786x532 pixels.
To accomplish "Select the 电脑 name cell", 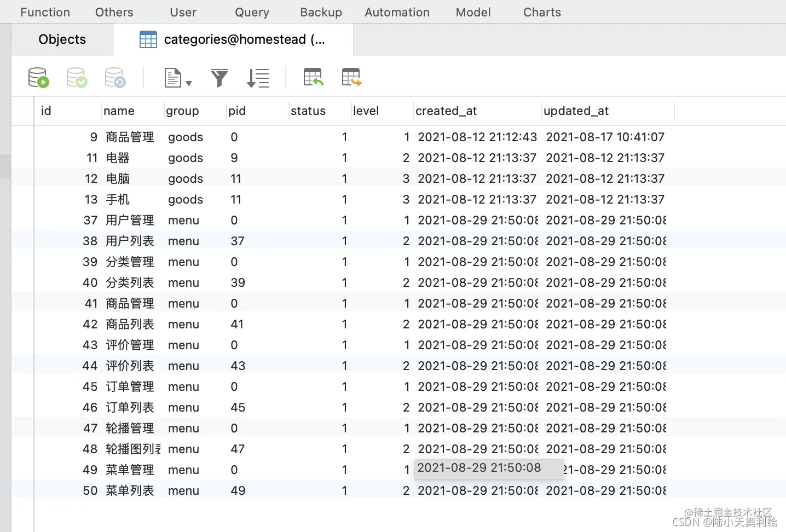I will (x=118, y=179).
